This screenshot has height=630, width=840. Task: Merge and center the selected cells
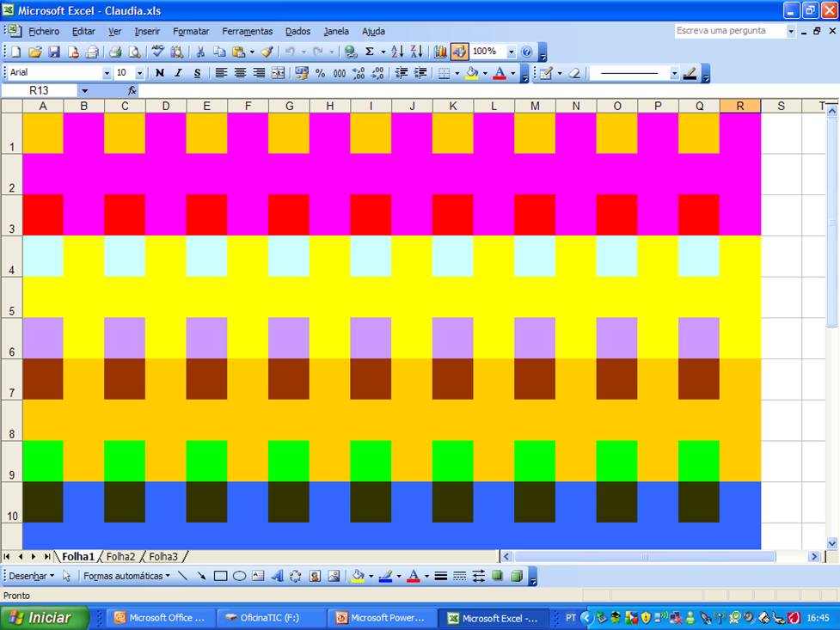click(x=278, y=73)
